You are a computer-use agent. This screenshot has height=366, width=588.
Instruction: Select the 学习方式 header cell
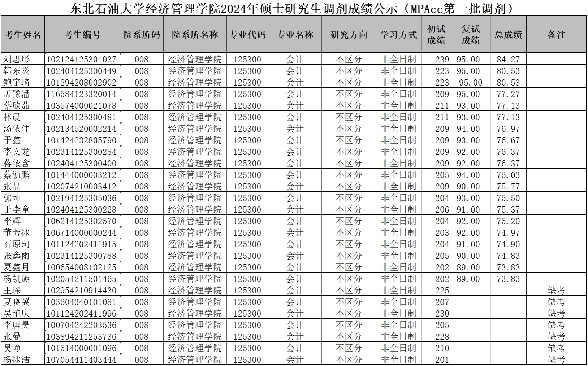(398, 35)
